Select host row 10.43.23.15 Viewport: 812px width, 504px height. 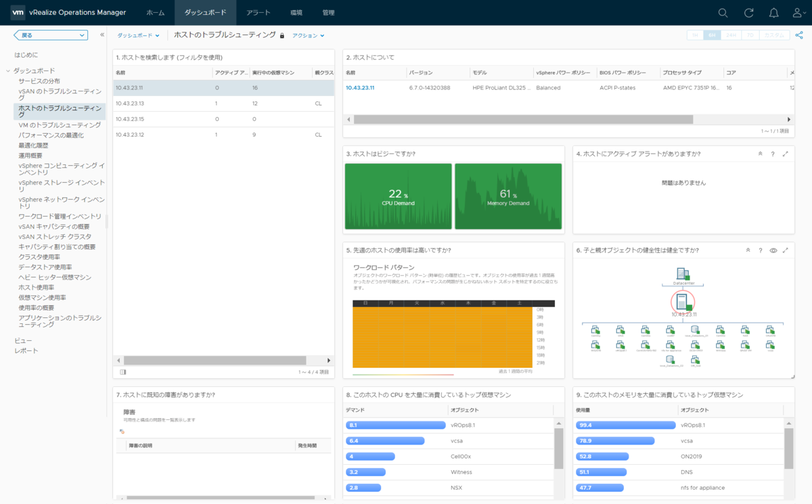click(223, 119)
